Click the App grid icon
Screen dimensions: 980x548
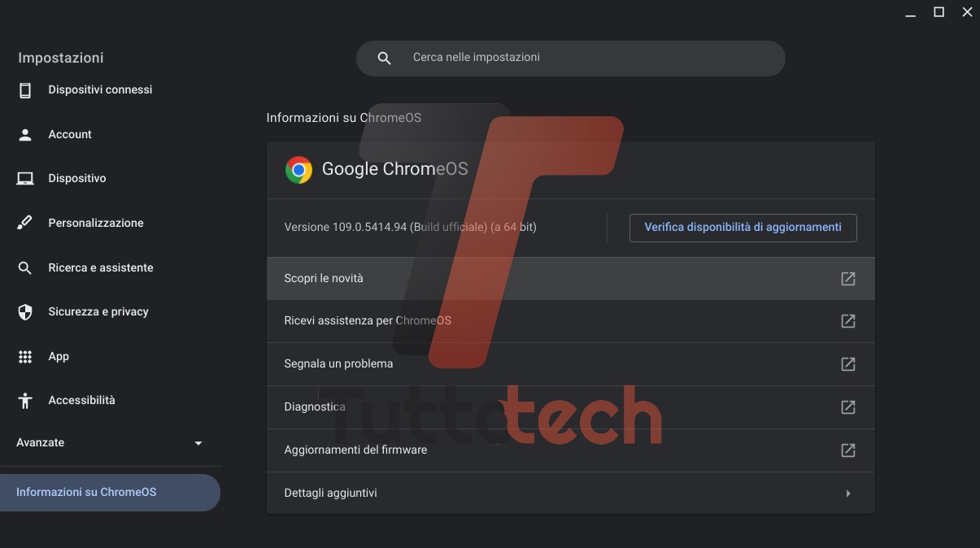(25, 357)
